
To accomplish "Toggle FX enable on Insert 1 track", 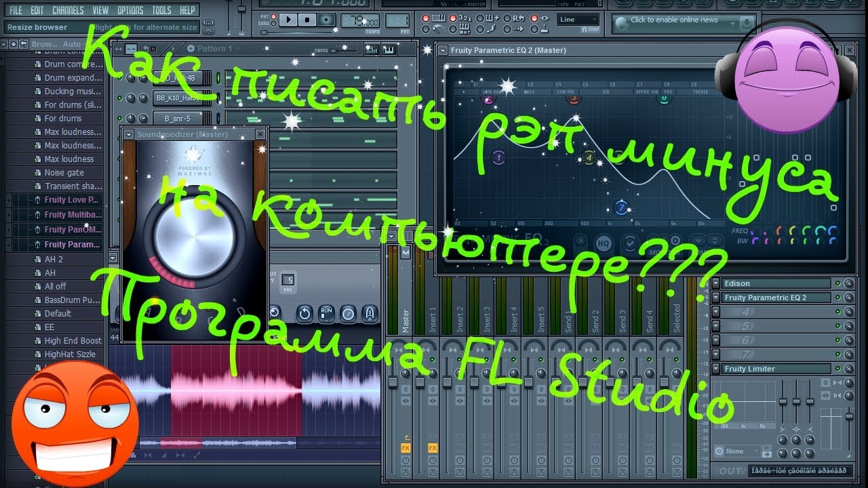I will point(432,447).
